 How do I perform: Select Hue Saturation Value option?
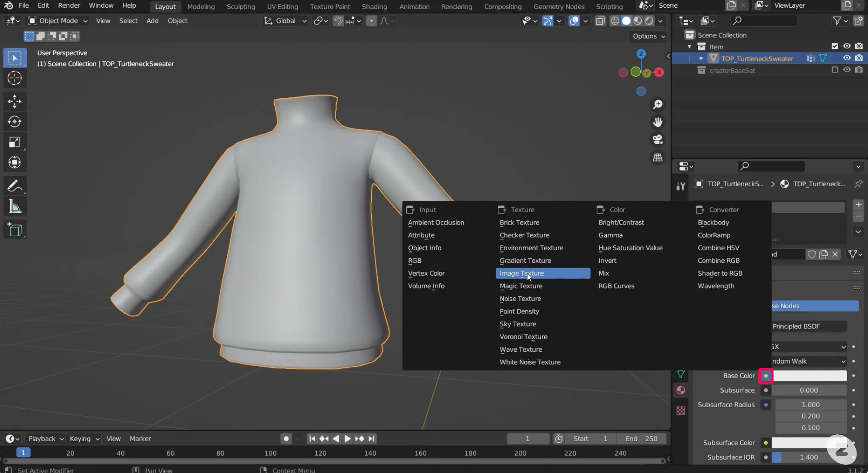pyautogui.click(x=630, y=248)
